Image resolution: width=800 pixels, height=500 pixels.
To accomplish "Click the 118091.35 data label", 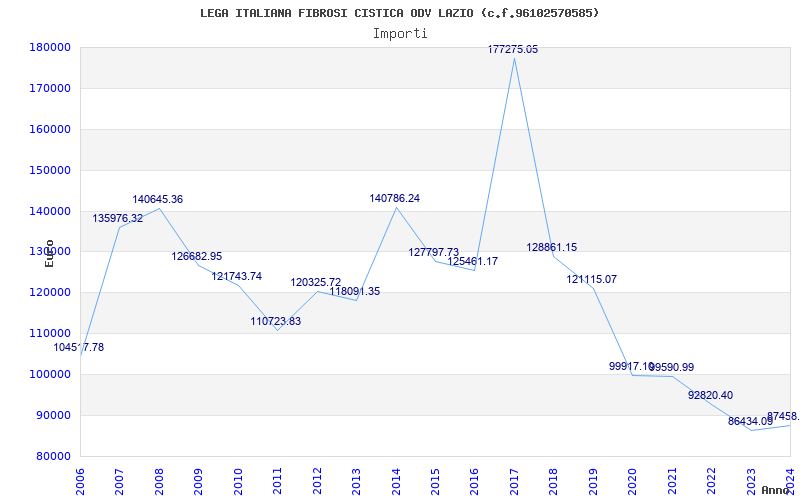I will click(355, 292).
